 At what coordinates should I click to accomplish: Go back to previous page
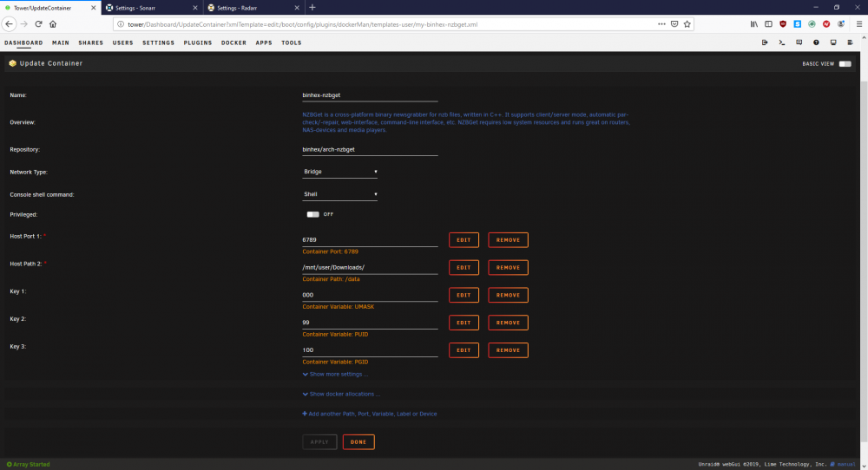pos(9,24)
